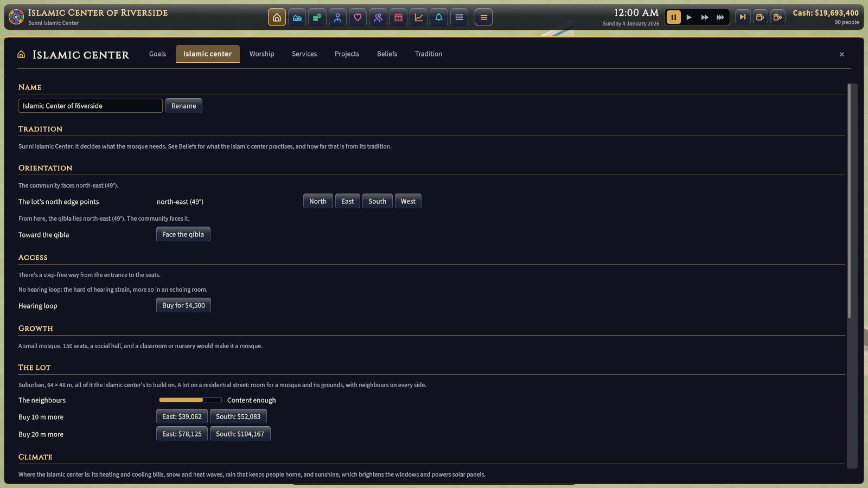This screenshot has width=868, height=488.
Task: Open the green finances alert icon
Action: 317,17
